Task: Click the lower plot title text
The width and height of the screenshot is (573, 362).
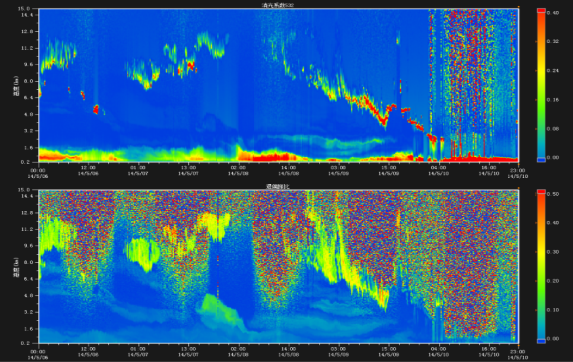Action: click(278, 186)
